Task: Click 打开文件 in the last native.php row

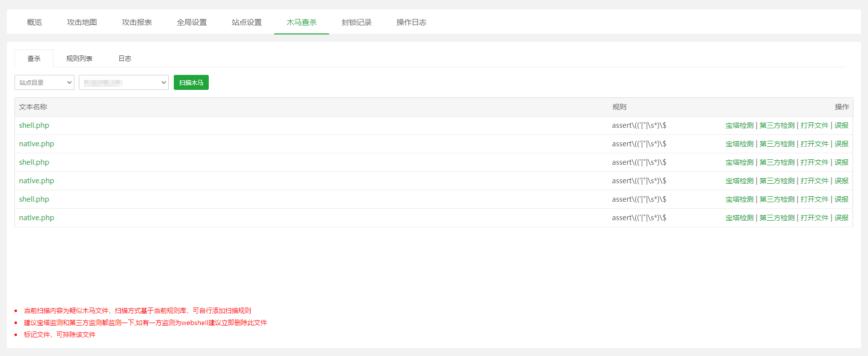Action: point(814,218)
